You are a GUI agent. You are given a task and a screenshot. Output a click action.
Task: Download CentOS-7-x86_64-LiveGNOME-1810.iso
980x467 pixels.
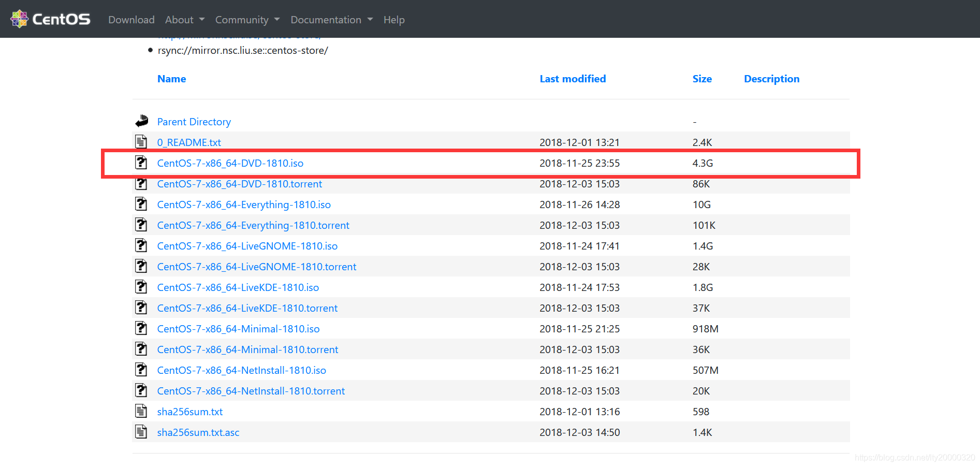247,246
